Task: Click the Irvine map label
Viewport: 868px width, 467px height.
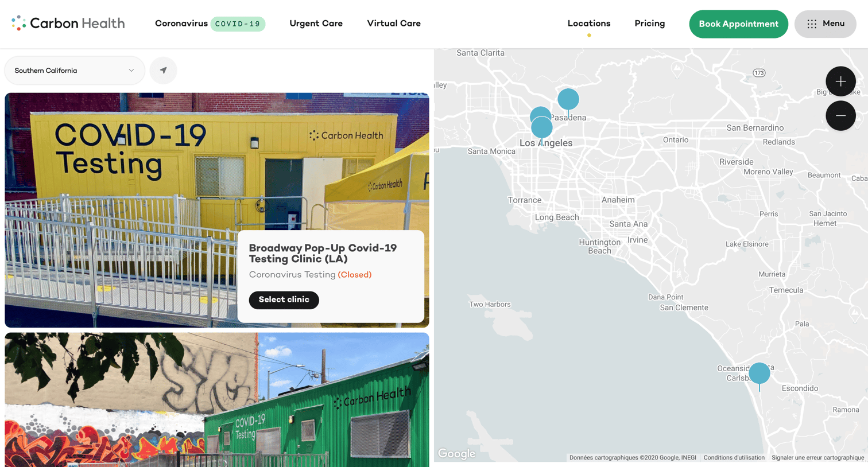Action: [x=637, y=240]
